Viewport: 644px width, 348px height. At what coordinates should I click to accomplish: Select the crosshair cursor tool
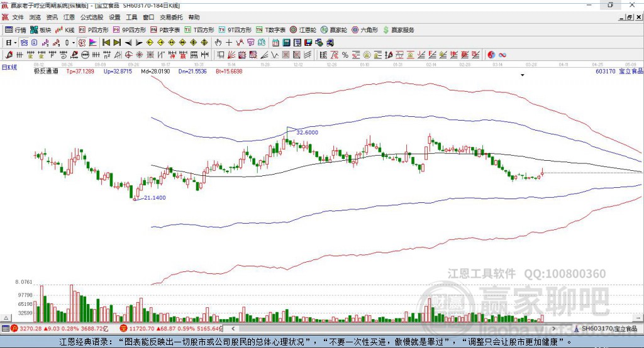tap(229, 42)
